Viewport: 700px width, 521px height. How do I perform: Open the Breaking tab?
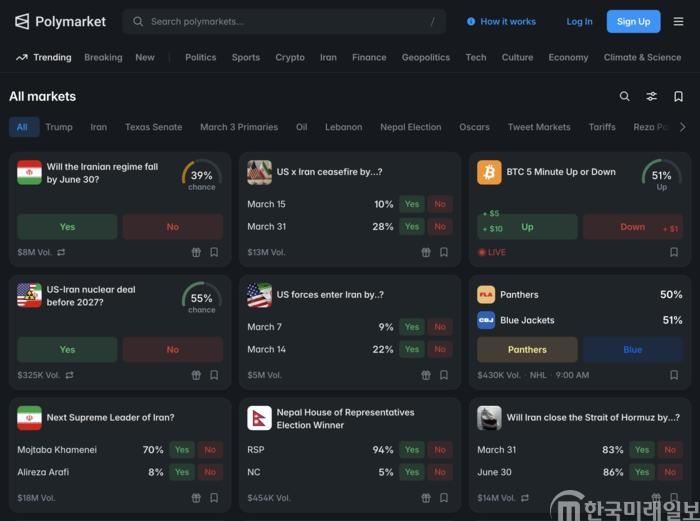103,58
